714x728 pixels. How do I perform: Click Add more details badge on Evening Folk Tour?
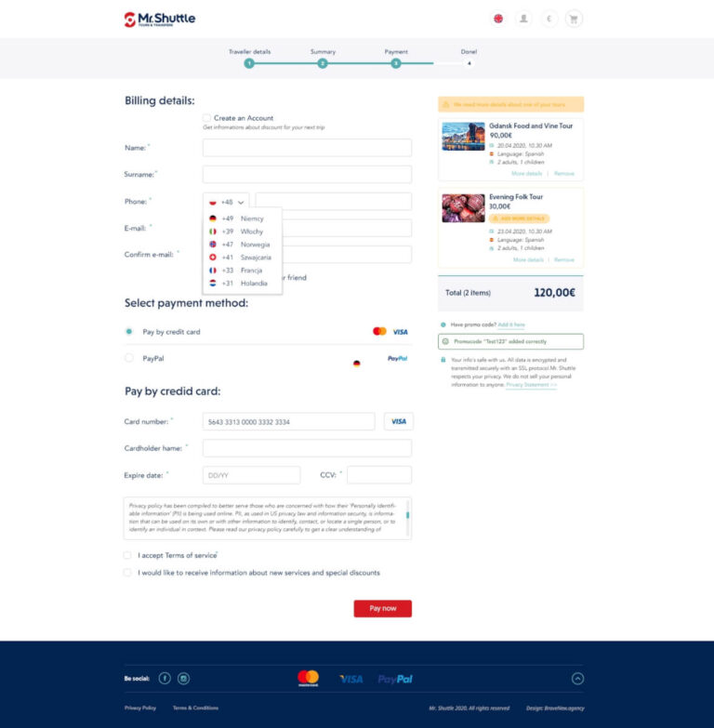(519, 218)
